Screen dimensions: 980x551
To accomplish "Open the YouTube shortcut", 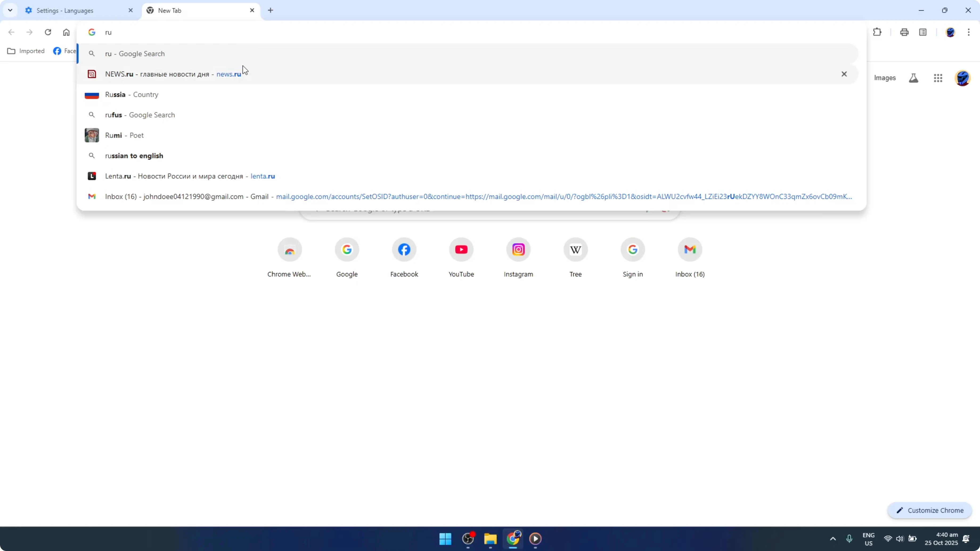I will pyautogui.click(x=461, y=249).
